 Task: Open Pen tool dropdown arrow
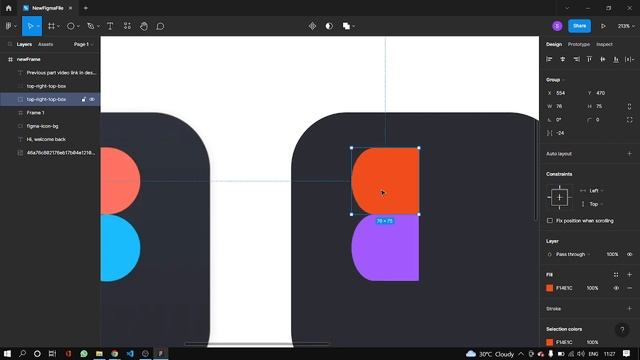pos(98,27)
